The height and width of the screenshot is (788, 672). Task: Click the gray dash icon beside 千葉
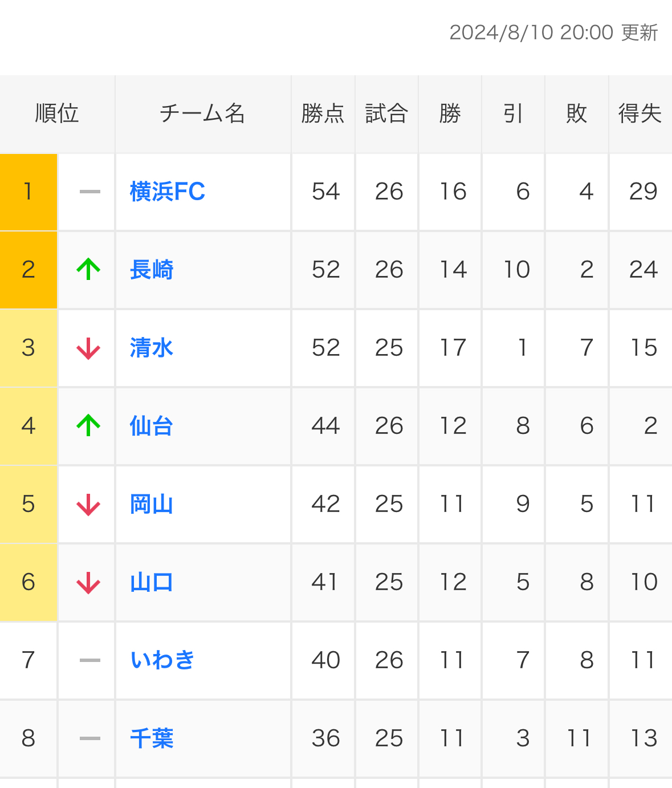point(90,738)
